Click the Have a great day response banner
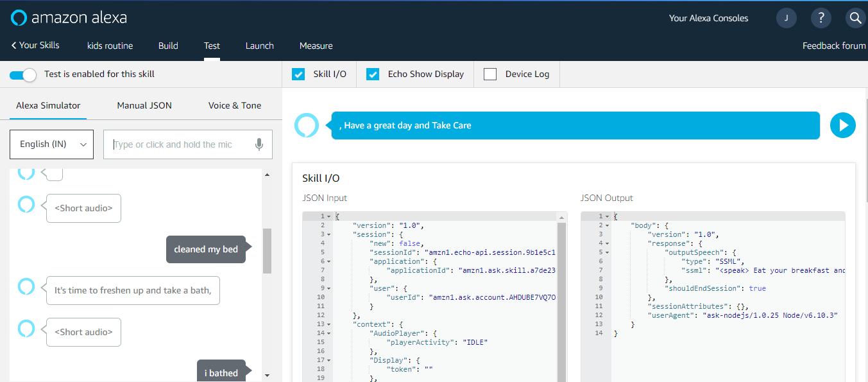 [575, 125]
